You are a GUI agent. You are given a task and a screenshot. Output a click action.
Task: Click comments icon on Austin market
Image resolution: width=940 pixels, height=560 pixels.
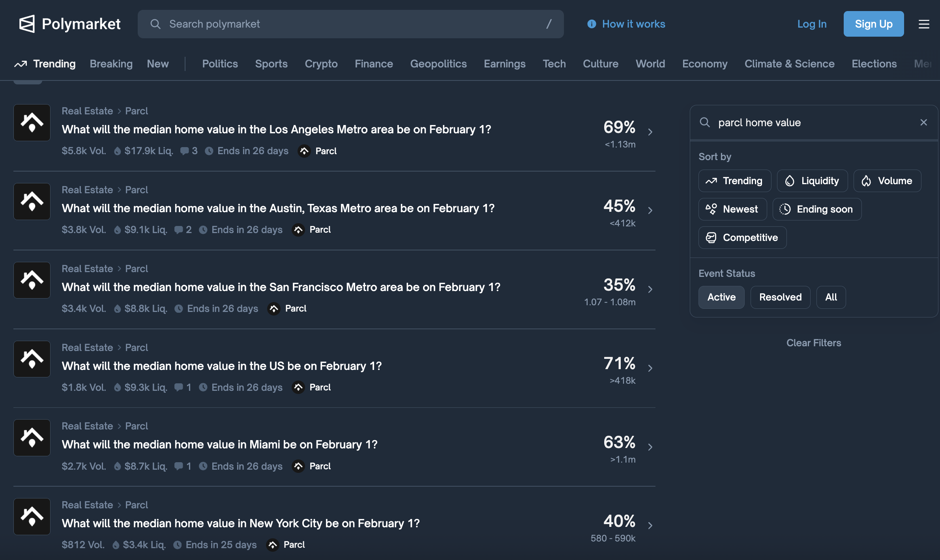click(179, 230)
